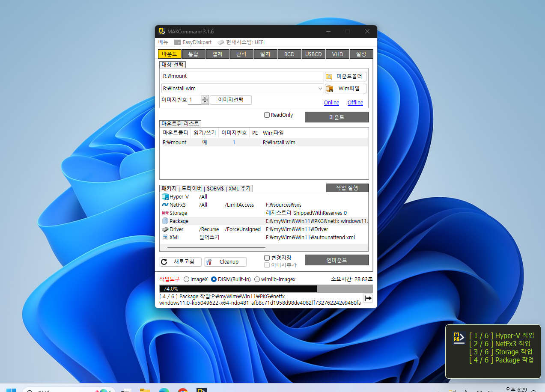Screen dimensions: 545x392
Task: Click the Cleanup tools button
Action: click(x=225, y=262)
